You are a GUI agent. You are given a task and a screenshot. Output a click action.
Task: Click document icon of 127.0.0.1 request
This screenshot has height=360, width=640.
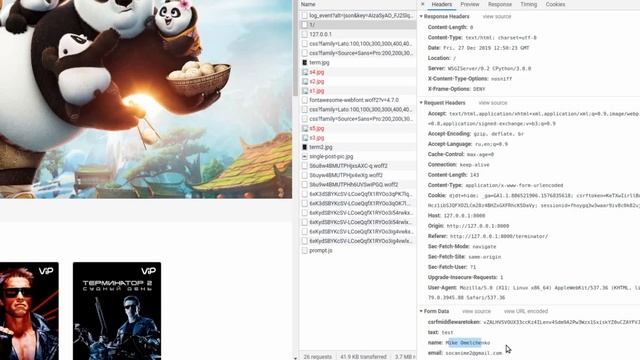(304, 34)
